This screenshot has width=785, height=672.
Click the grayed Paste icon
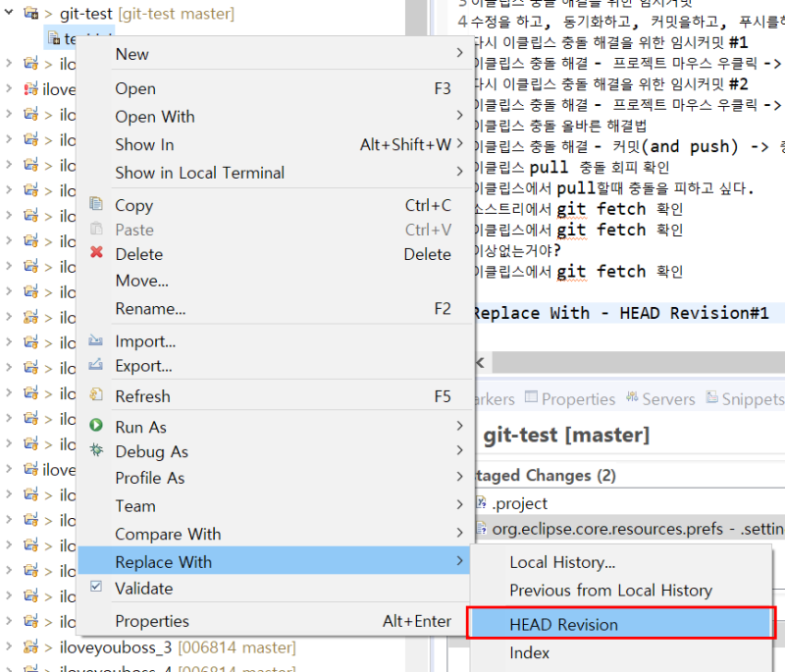pos(95,229)
